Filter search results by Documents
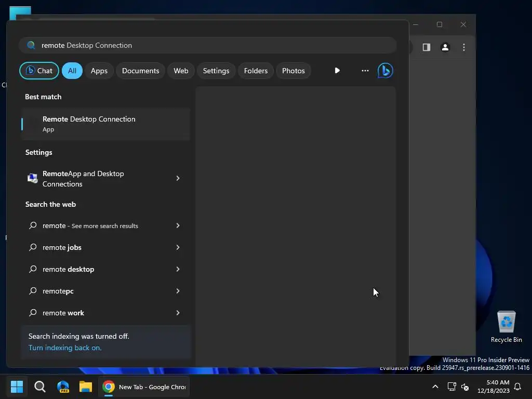This screenshot has width=532, height=399. 140,71
